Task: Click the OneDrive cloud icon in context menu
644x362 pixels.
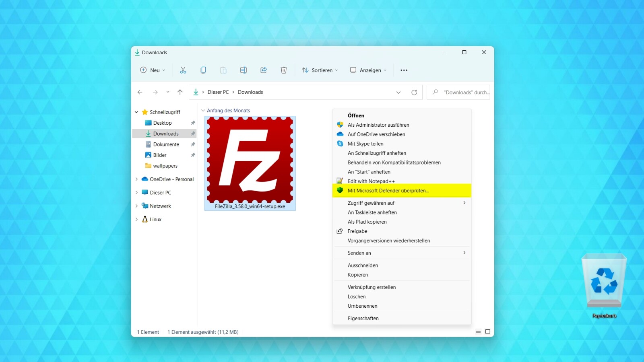Action: tap(340, 134)
